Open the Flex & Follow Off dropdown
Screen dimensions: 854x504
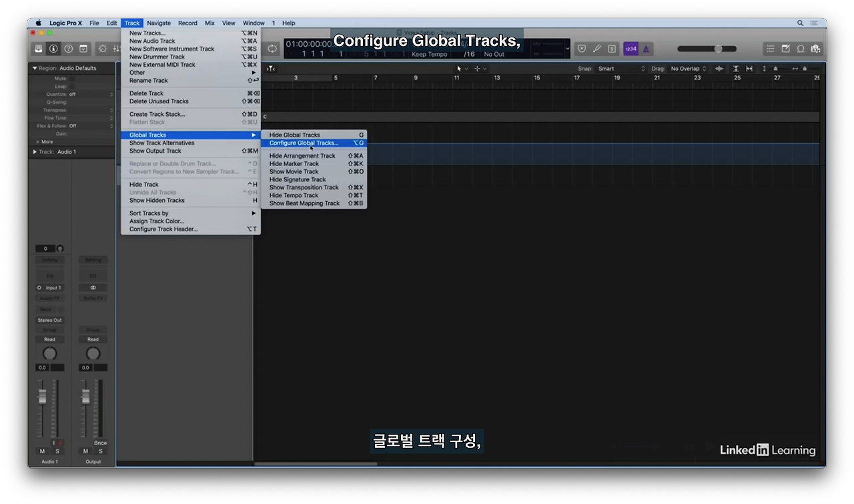(x=91, y=126)
